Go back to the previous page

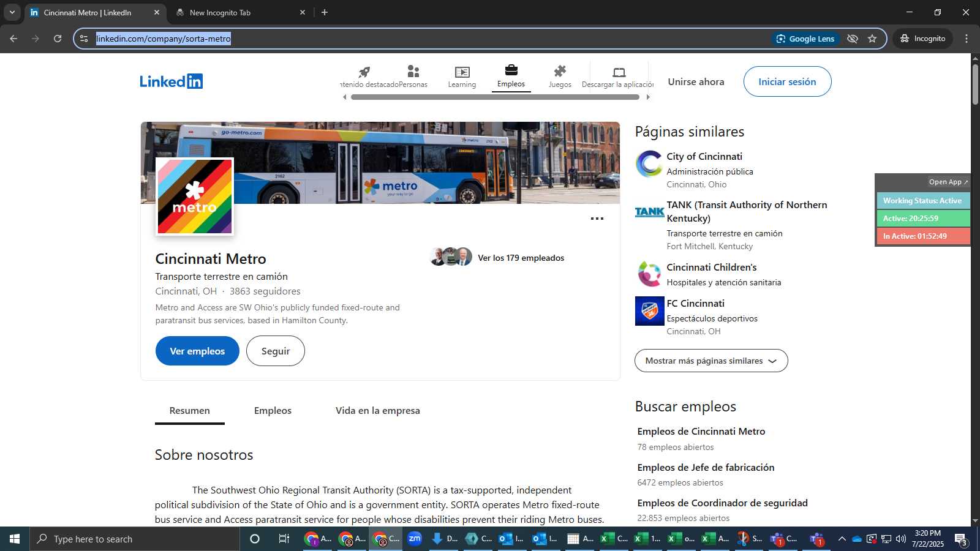pyautogui.click(x=13, y=39)
